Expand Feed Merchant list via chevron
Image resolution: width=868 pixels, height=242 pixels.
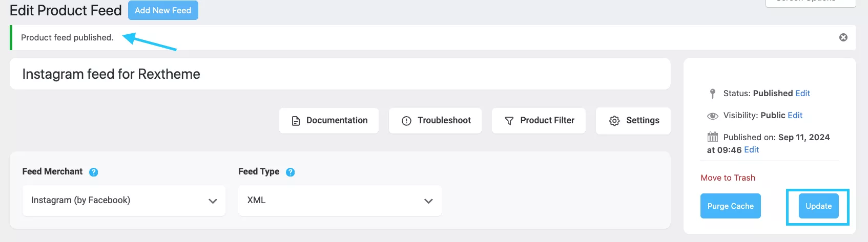click(x=213, y=201)
